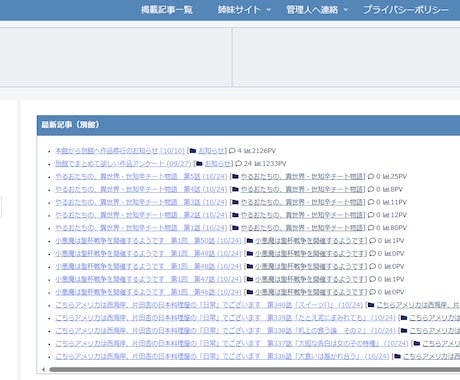
Task: Click comment bubble icon in 小悪魔 第46話 row
Action: (372, 292)
